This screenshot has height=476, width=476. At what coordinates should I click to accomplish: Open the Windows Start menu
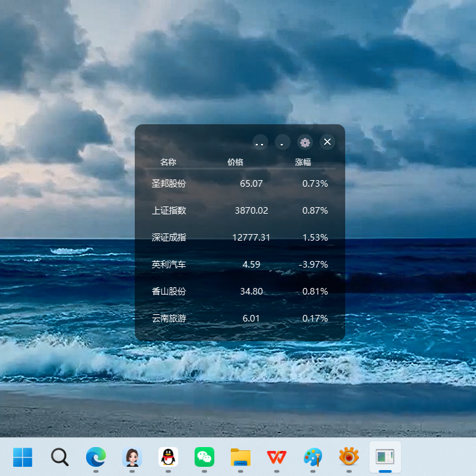(x=22, y=456)
